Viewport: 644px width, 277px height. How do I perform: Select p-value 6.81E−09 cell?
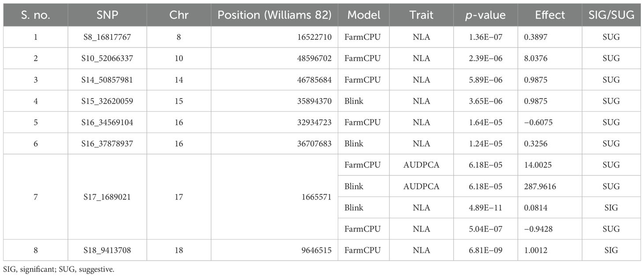point(486,250)
